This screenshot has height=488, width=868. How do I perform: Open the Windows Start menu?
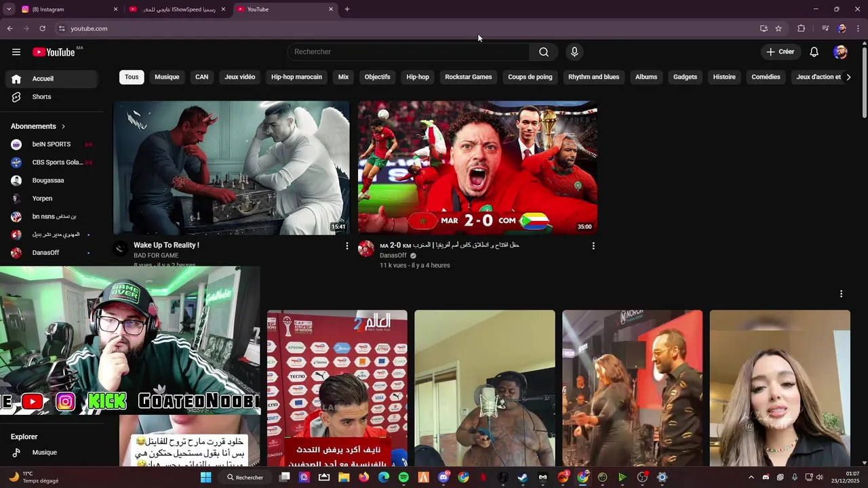tap(206, 478)
